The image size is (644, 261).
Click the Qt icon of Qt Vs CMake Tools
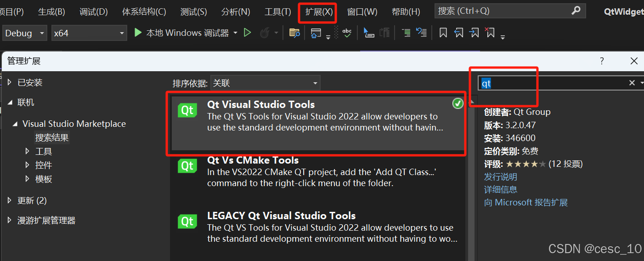pos(187,166)
